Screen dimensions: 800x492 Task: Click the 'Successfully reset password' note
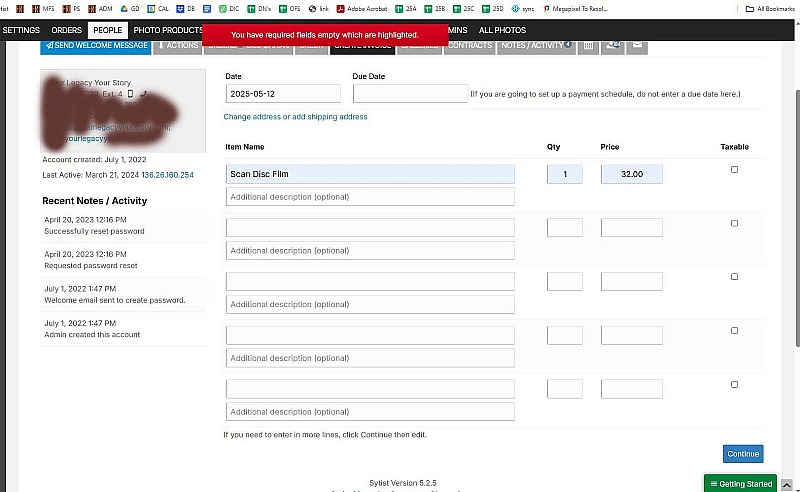pos(94,231)
